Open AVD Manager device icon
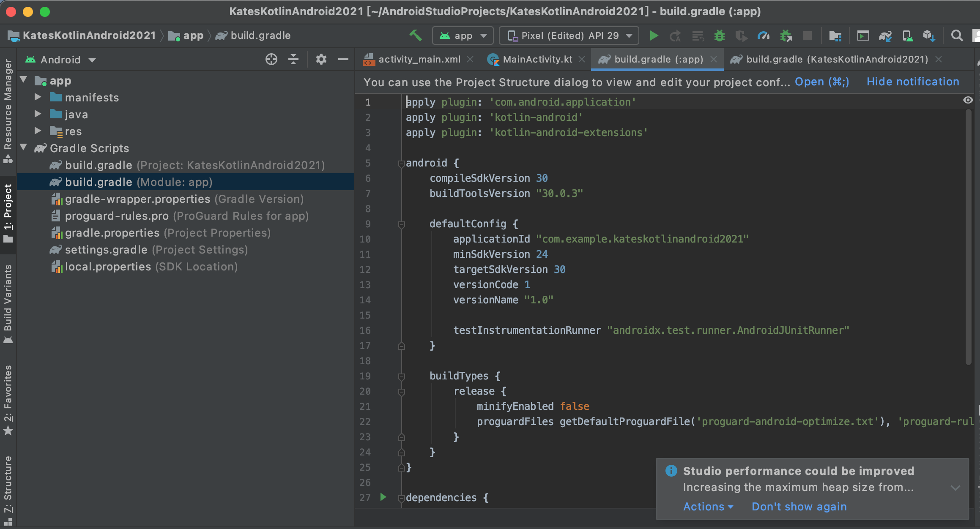This screenshot has height=529, width=980. click(x=907, y=35)
